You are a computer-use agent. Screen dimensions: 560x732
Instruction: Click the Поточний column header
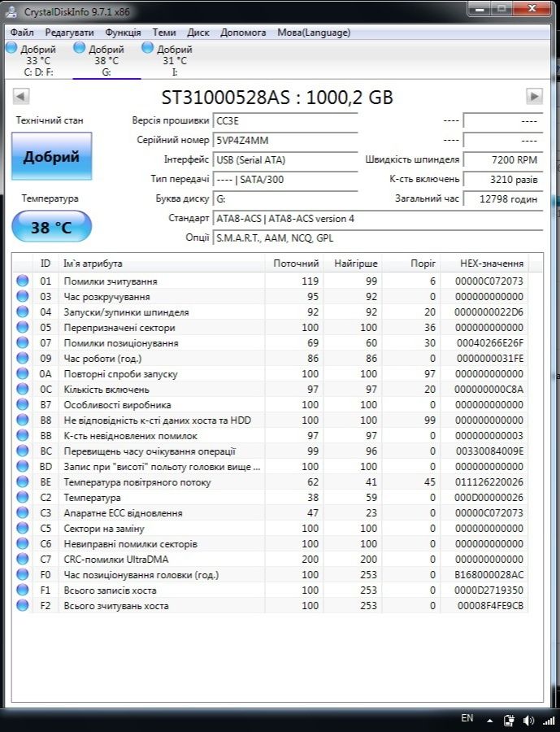[x=294, y=264]
